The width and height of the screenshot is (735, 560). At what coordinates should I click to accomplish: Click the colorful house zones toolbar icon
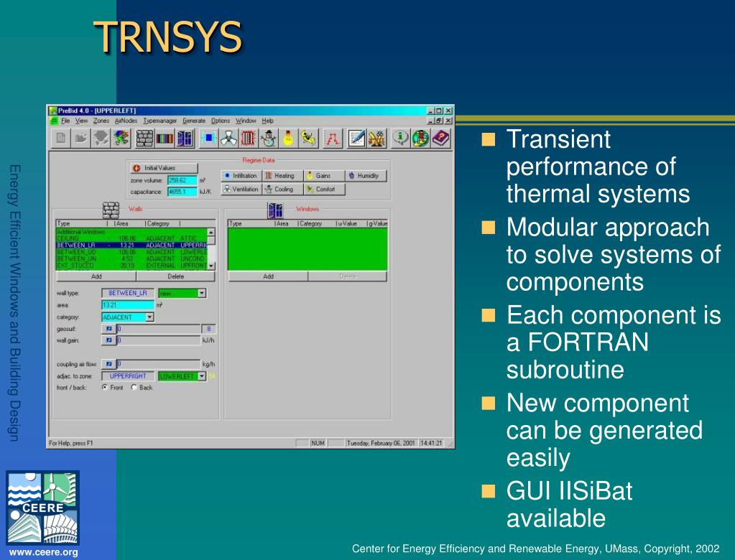tap(121, 139)
